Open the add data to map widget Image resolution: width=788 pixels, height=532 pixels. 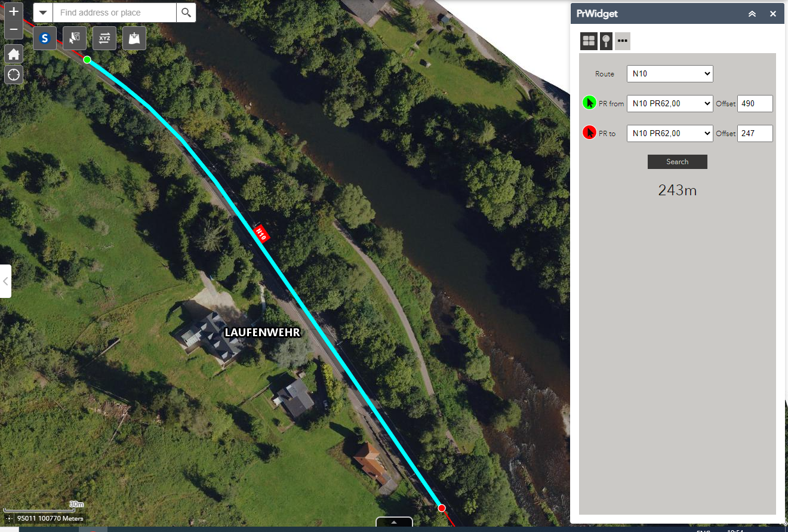tap(134, 38)
